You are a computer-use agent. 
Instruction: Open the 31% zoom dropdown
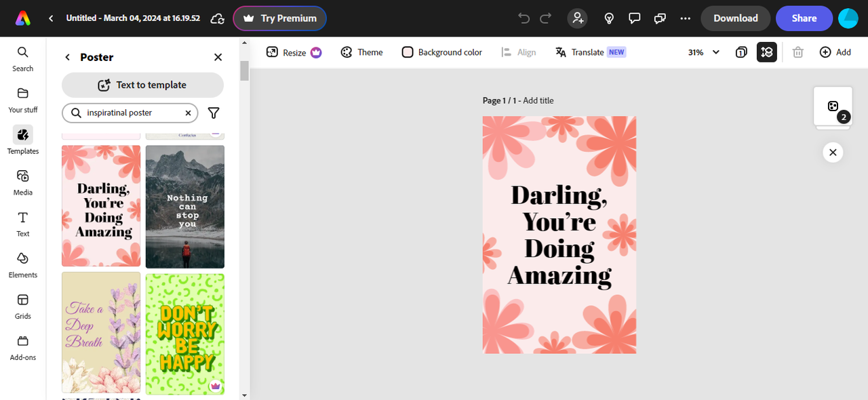(x=704, y=52)
